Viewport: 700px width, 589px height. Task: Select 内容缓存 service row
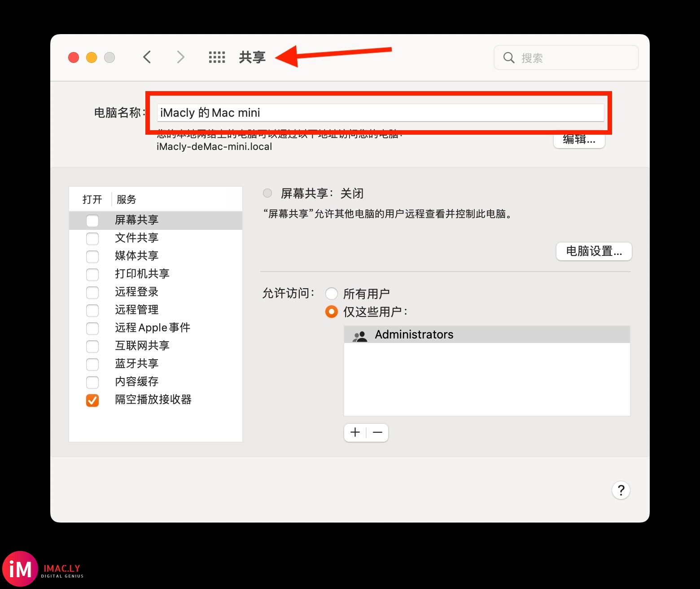click(x=156, y=382)
